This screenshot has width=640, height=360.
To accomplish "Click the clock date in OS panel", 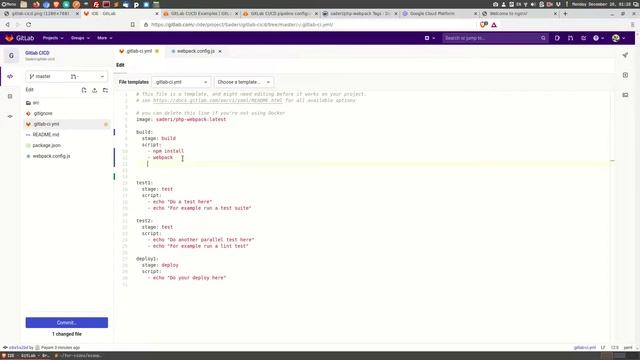I will coord(603,4).
